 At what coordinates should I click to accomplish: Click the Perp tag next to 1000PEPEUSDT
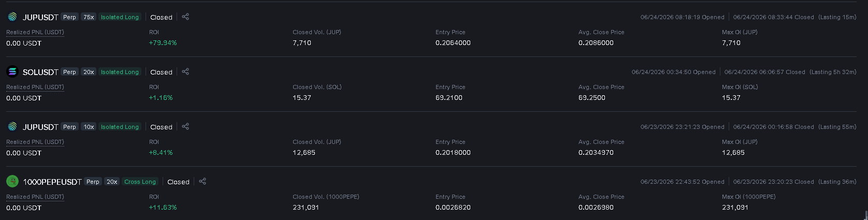93,182
